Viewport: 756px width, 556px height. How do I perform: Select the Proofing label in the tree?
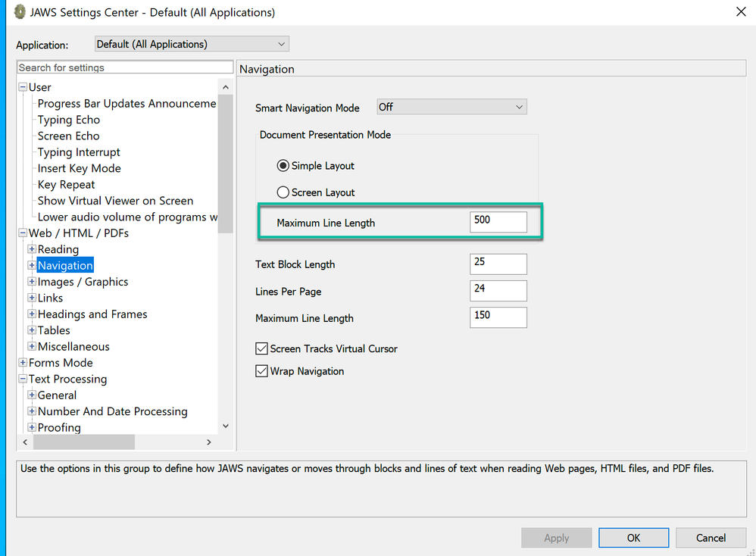point(59,427)
